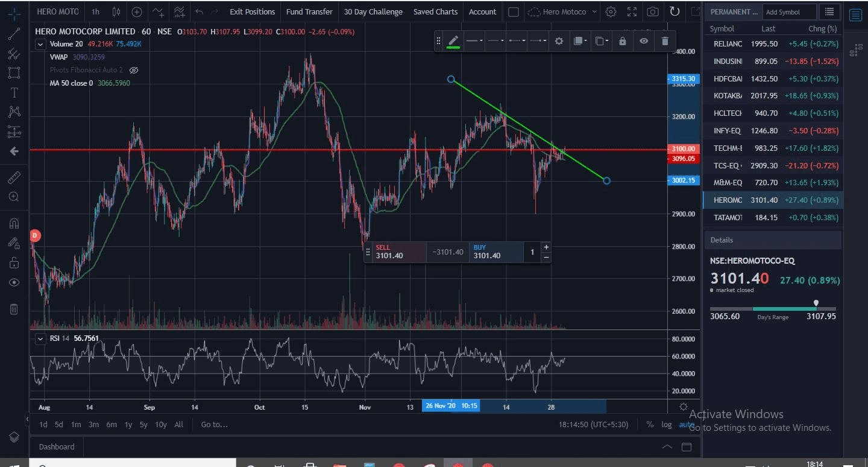Toggle percent scale mode

click(650, 424)
